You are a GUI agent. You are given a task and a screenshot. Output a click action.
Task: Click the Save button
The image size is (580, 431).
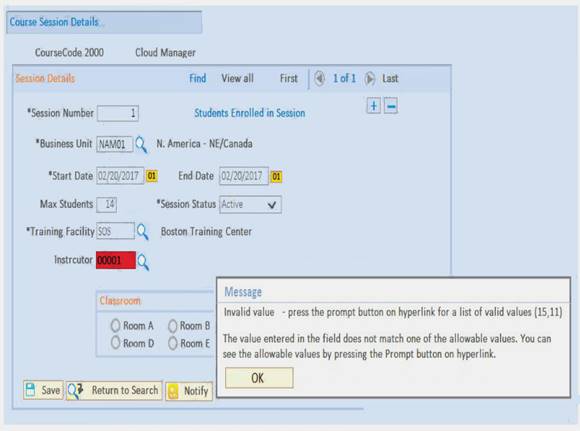43,390
